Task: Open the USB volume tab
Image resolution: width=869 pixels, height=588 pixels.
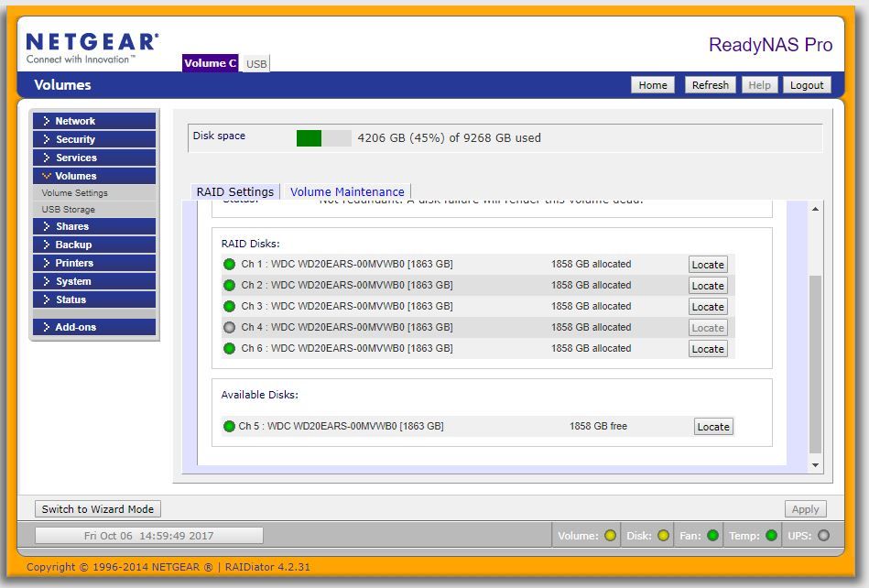Action: pos(256,64)
